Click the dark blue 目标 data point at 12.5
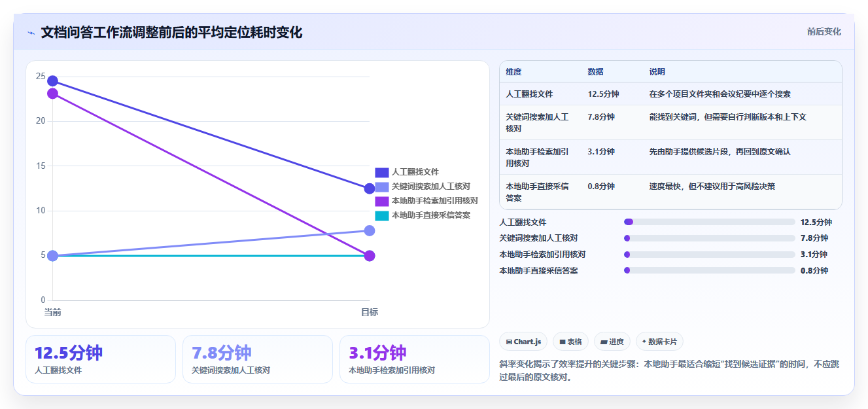The height and width of the screenshot is (409, 868). coord(370,188)
